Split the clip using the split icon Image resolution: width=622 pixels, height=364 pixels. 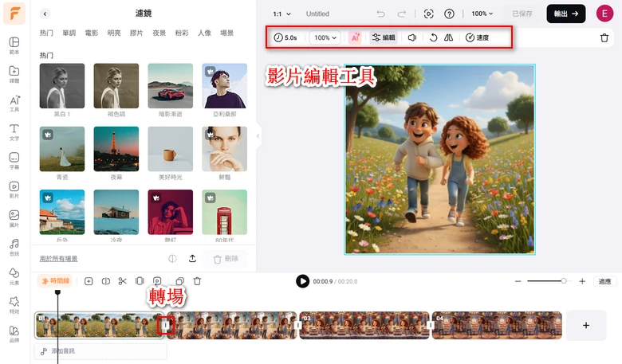(x=105, y=281)
